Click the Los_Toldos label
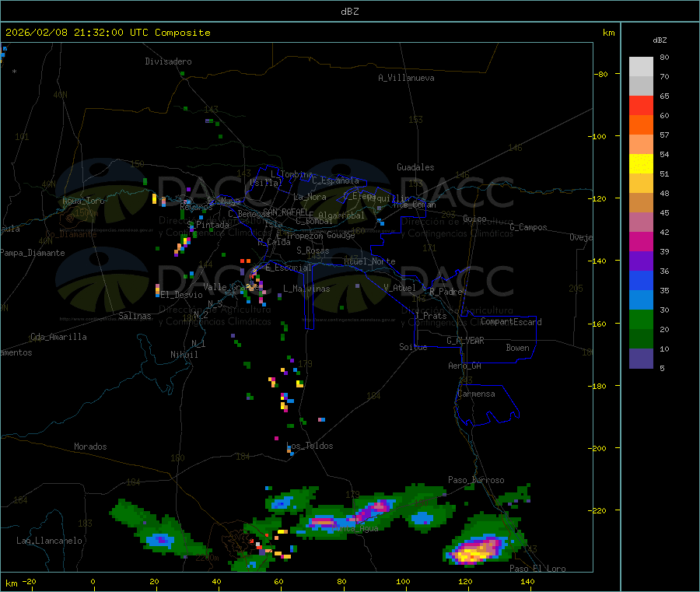700x592 pixels. click(x=310, y=446)
